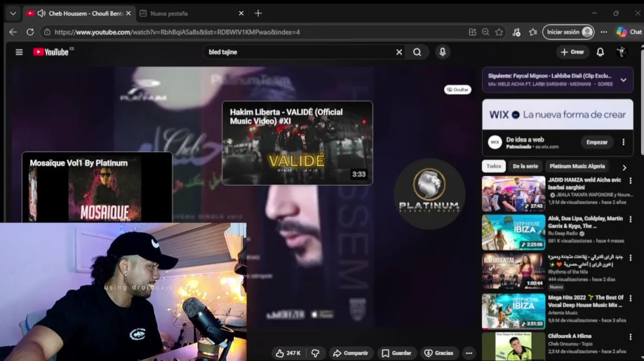
Task: Expand the Siguiente playlist panel
Action: (623, 80)
